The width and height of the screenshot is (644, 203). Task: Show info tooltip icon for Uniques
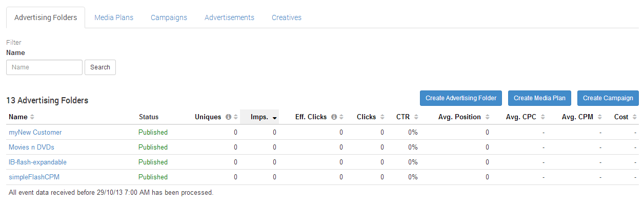pos(229,117)
